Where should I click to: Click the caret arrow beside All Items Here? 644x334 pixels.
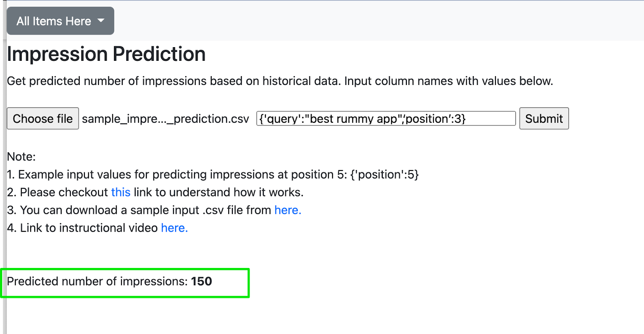click(101, 21)
